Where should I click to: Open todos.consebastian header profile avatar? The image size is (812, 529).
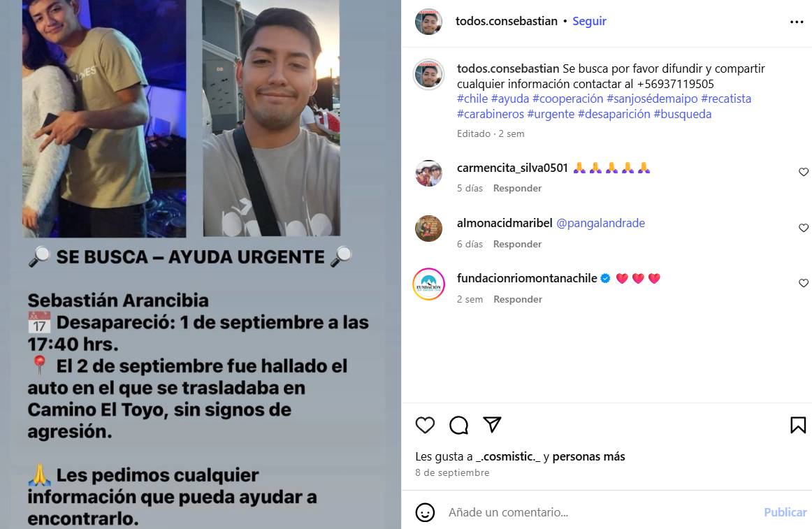click(x=428, y=22)
